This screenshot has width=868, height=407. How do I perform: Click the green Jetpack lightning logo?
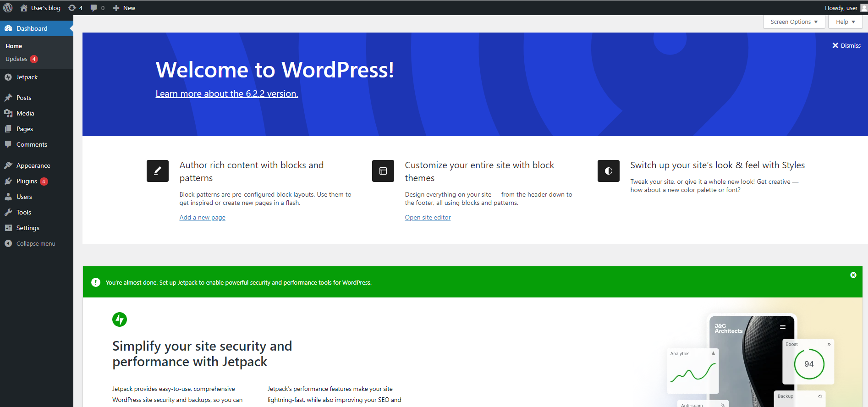point(120,319)
